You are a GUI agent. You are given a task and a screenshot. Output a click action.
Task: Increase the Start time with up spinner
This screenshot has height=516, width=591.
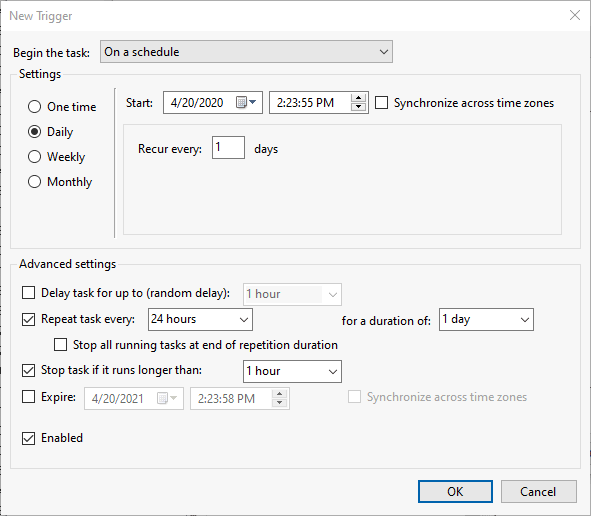point(358,98)
